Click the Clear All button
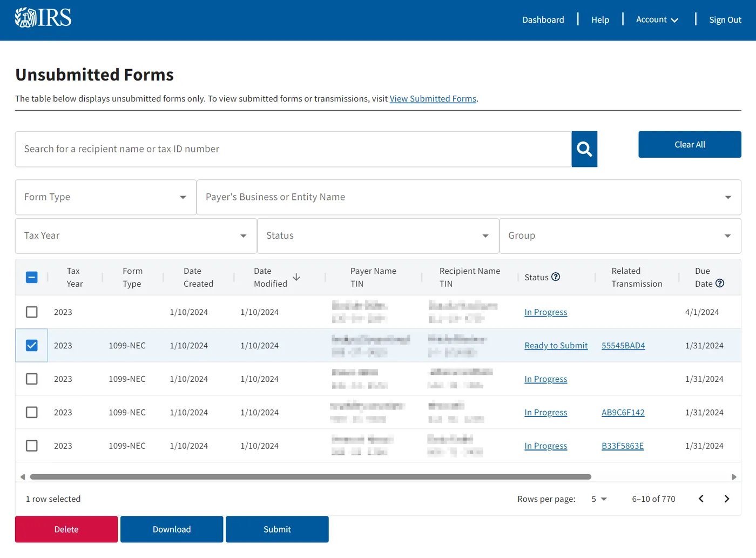This screenshot has width=756, height=558. [x=690, y=145]
